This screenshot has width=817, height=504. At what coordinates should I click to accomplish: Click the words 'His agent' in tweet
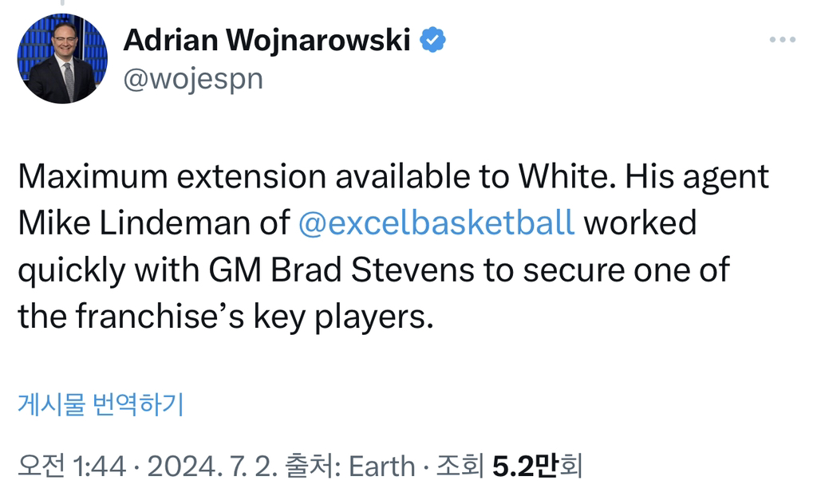click(697, 176)
